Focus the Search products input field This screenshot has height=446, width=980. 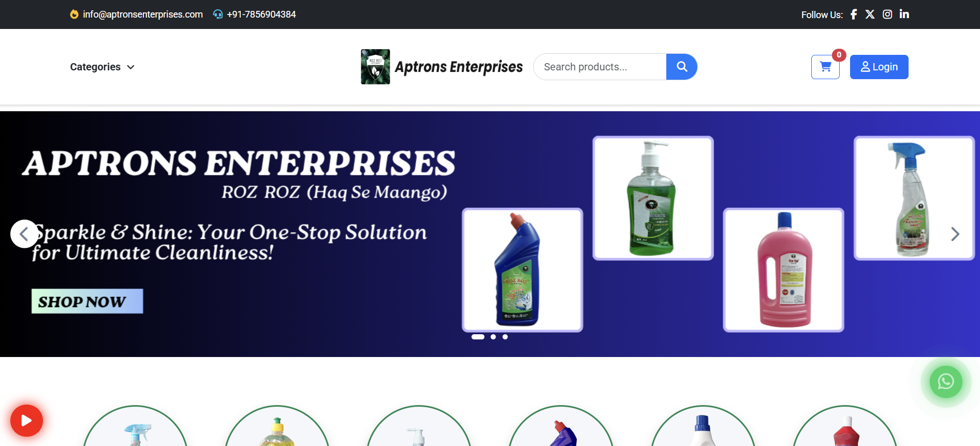[600, 67]
